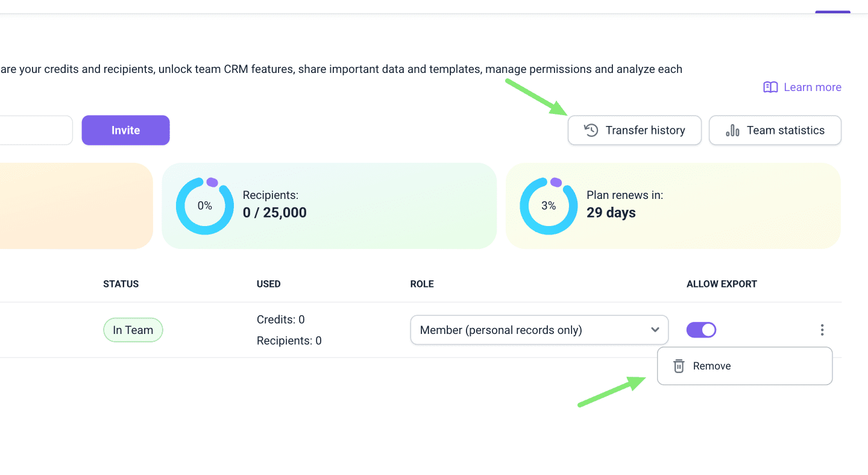Image resolution: width=868 pixels, height=475 pixels.
Task: Click the Plan renews 3% donut chart
Action: pyautogui.click(x=549, y=206)
